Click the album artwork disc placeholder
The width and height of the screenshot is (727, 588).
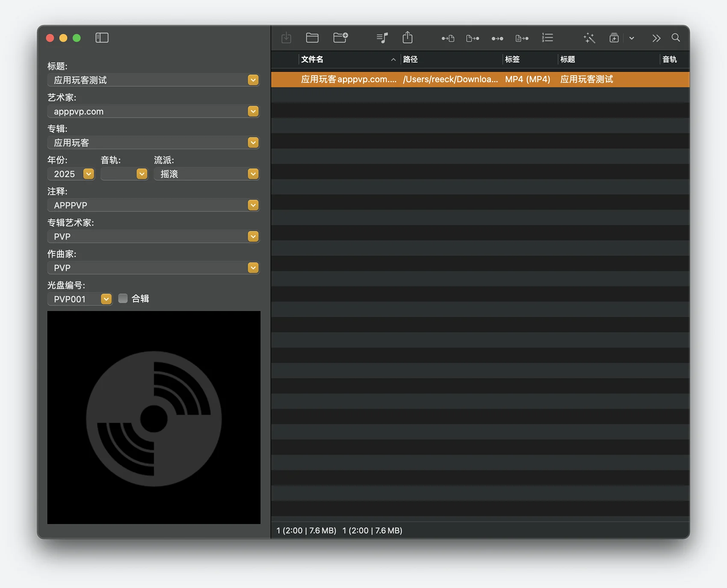point(154,417)
